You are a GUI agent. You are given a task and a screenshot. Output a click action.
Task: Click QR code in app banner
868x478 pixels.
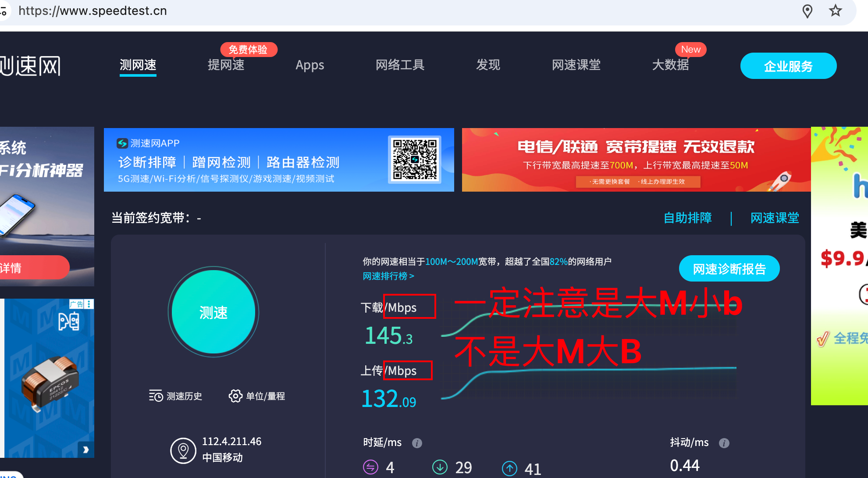(x=414, y=160)
